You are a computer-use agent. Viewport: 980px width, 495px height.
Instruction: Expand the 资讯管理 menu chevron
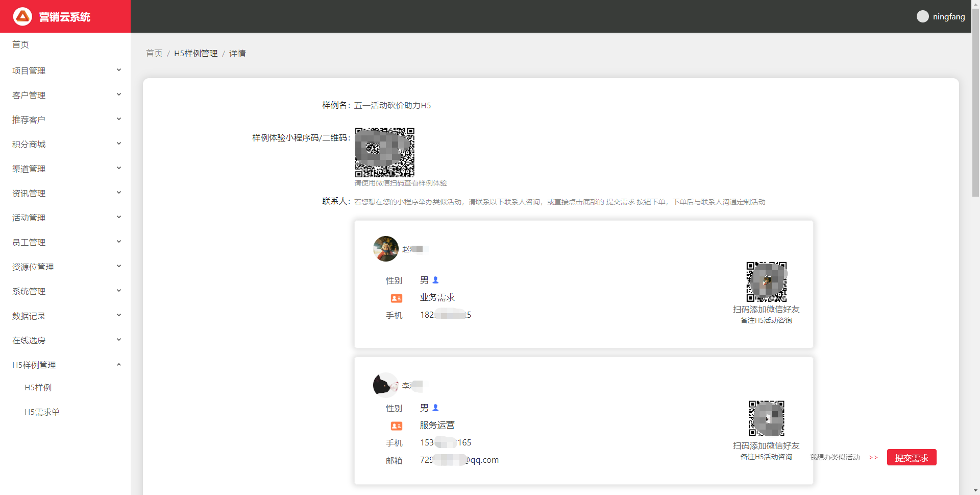pyautogui.click(x=119, y=193)
